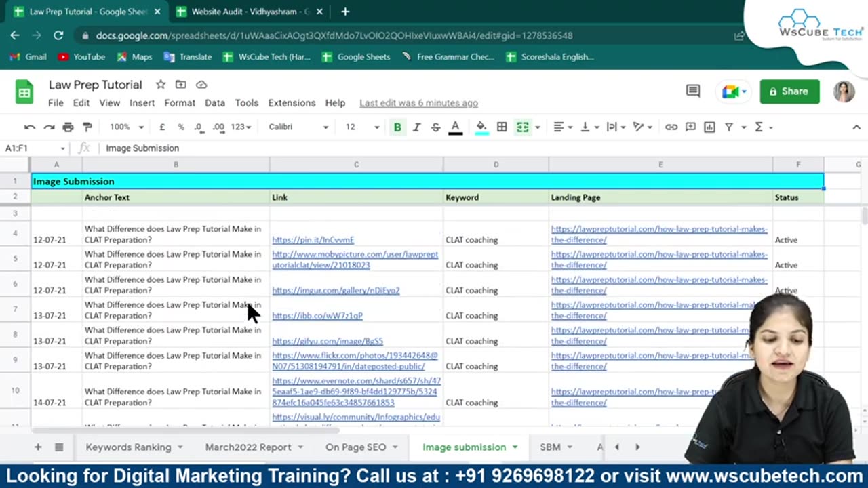Open comment history icon

click(x=693, y=91)
